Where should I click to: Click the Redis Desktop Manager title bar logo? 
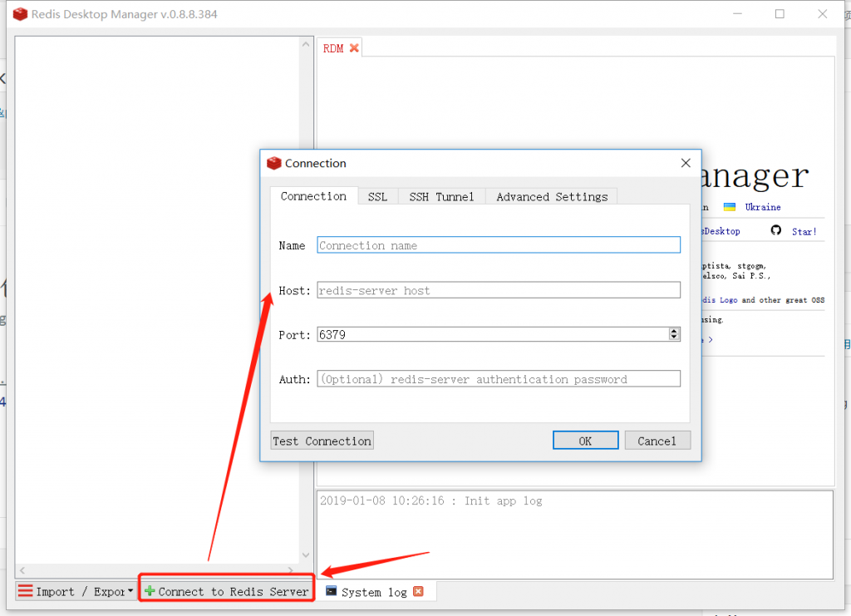(x=20, y=14)
